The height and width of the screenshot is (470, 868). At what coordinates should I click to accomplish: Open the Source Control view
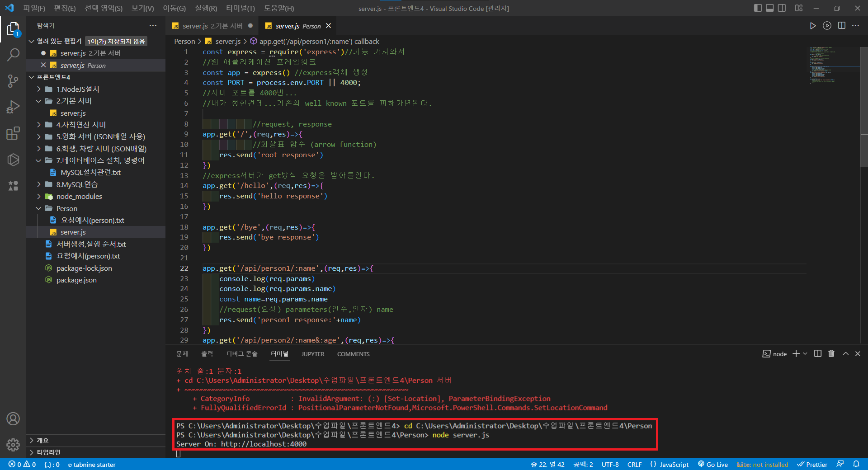pos(13,81)
